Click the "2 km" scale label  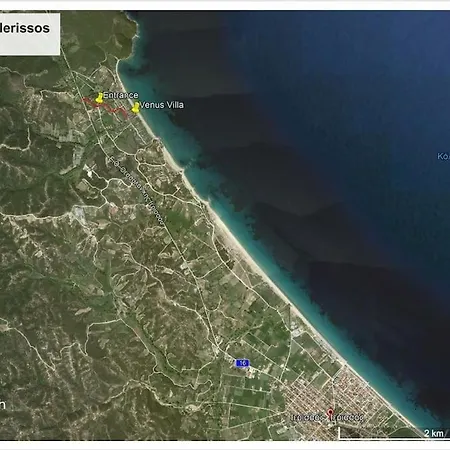[x=434, y=433]
